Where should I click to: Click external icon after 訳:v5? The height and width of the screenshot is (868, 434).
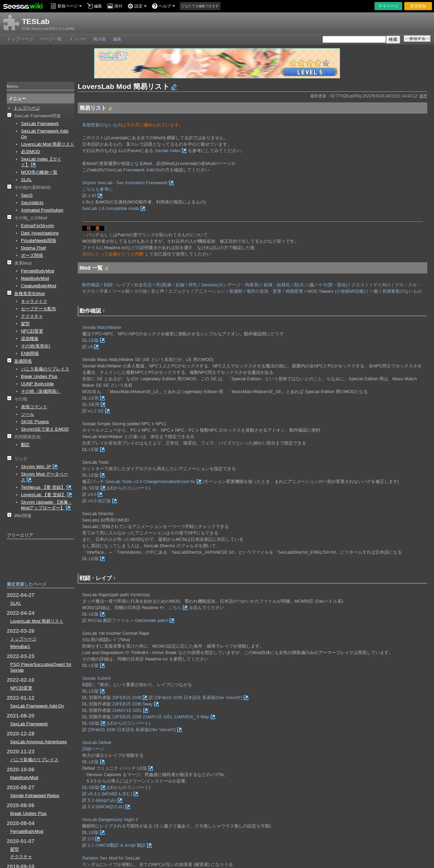[96, 347]
